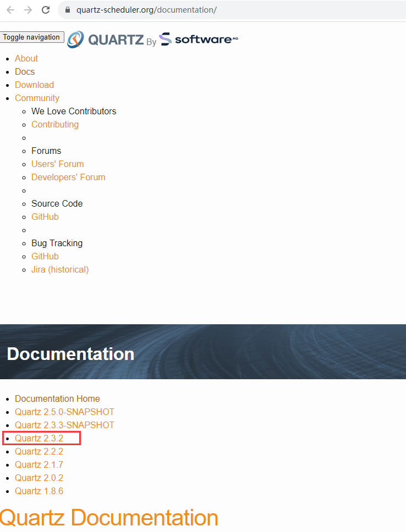
Task: Click the browser forward arrow
Action: (x=28, y=10)
